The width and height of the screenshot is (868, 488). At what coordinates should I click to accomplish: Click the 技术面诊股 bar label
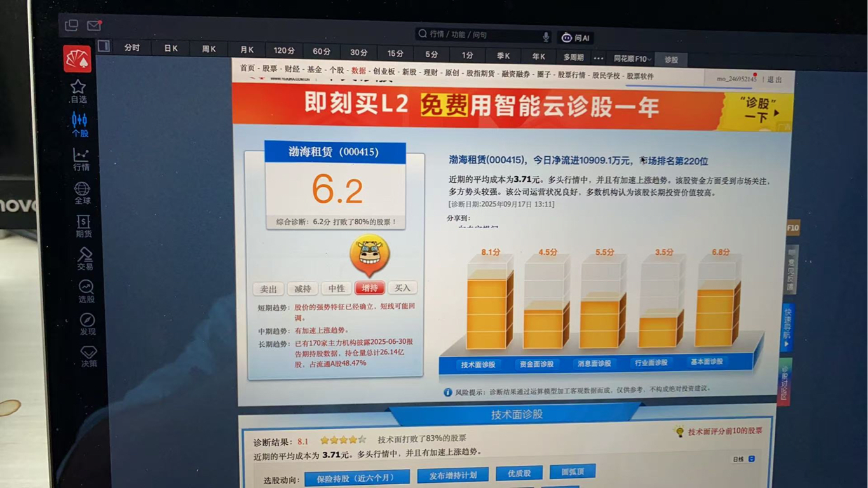pos(477,365)
